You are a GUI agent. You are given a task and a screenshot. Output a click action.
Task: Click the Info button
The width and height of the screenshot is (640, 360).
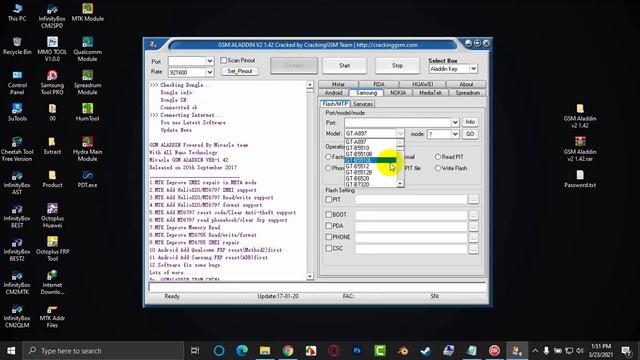[x=470, y=122]
